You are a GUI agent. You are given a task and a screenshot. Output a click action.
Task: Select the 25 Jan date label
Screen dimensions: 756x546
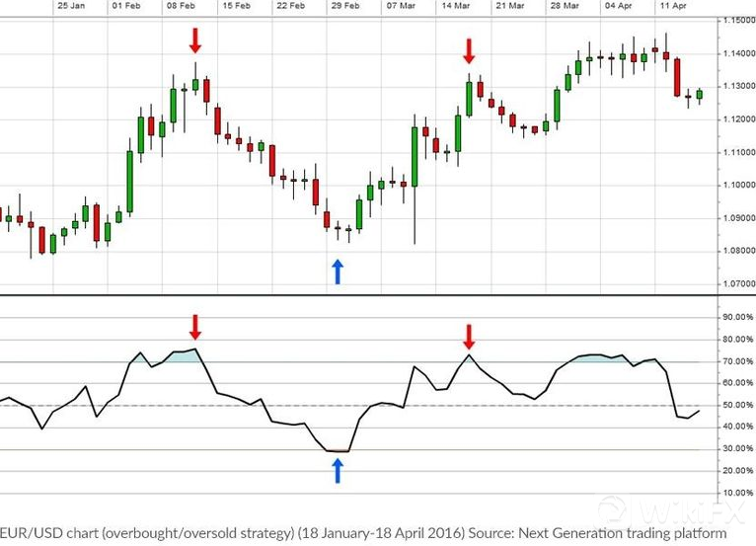click(70, 6)
